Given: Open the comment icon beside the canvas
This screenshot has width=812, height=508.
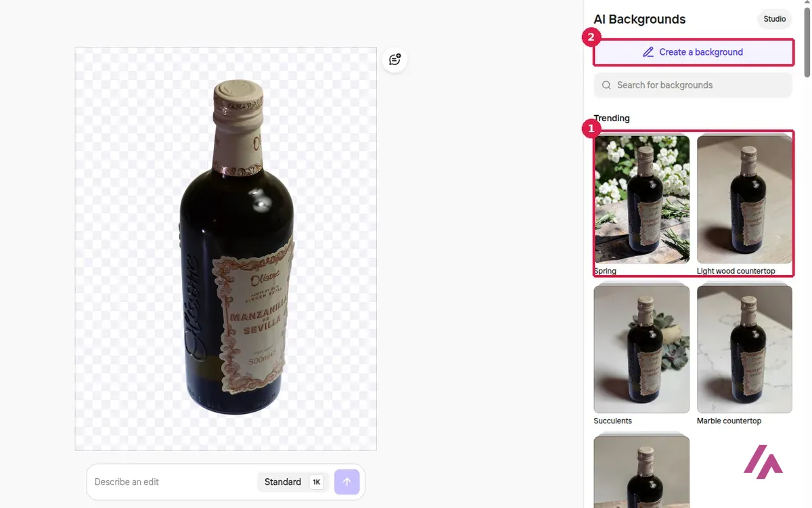Looking at the screenshot, I should [395, 60].
